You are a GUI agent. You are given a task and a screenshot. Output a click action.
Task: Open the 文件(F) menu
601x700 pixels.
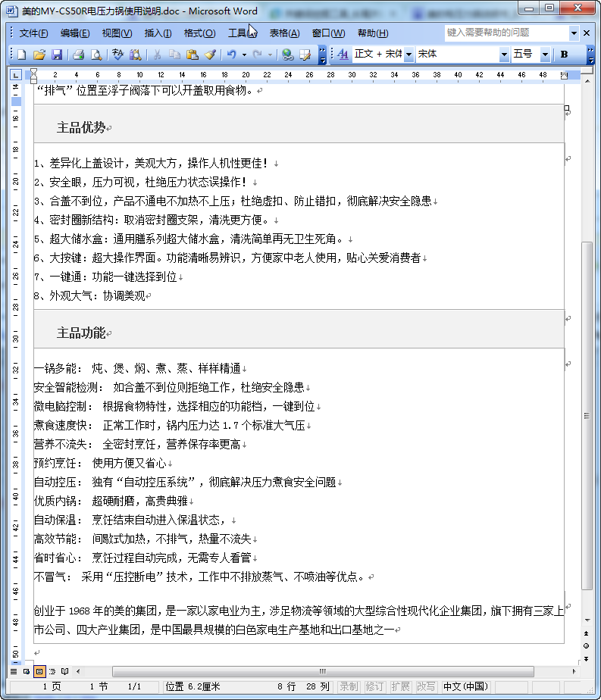pyautogui.click(x=34, y=33)
